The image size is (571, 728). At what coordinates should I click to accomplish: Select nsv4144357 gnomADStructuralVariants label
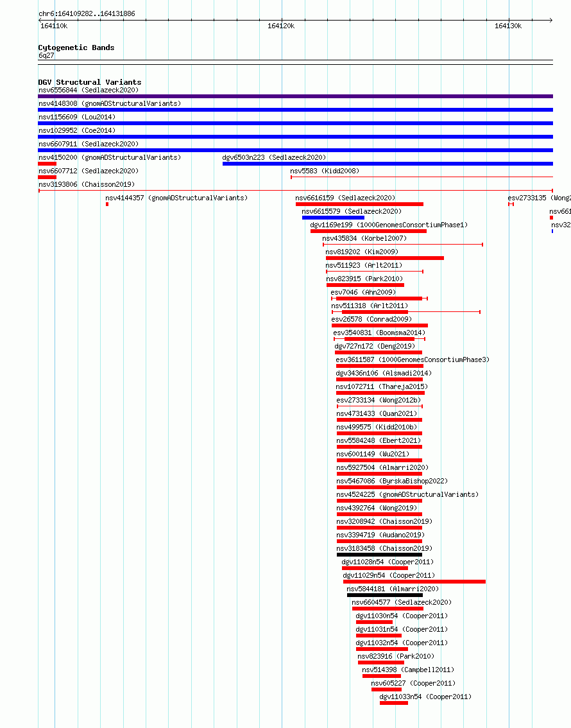tap(176, 198)
